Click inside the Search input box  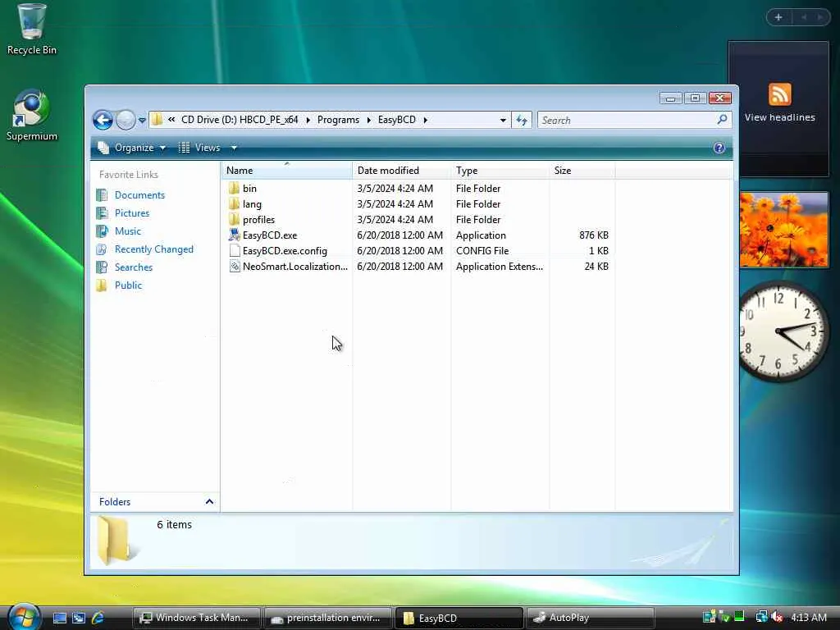(x=627, y=120)
